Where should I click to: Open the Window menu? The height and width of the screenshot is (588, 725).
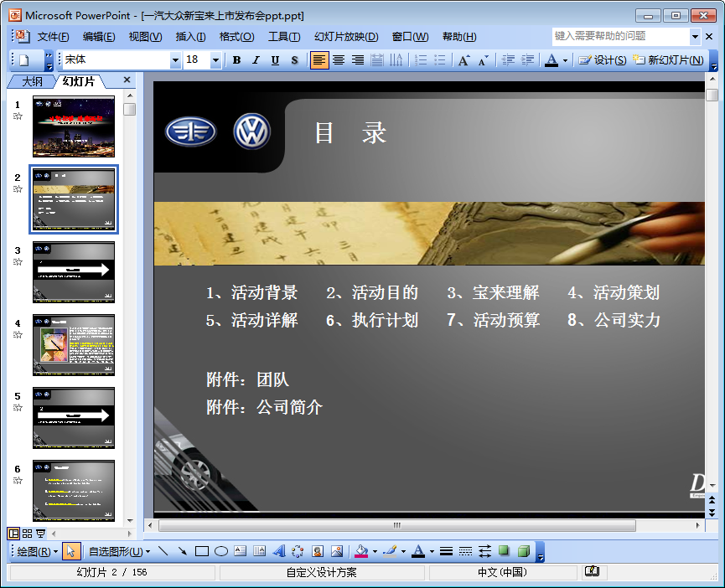(410, 37)
